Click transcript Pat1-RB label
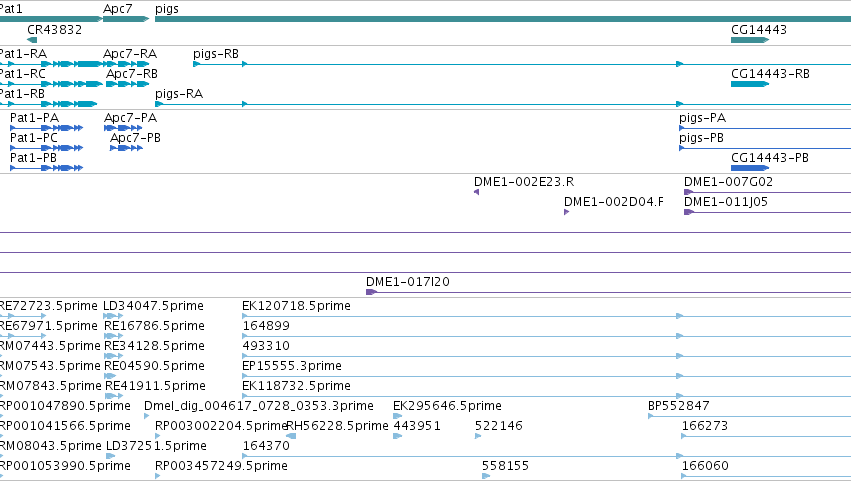 pyautogui.click(x=22, y=94)
